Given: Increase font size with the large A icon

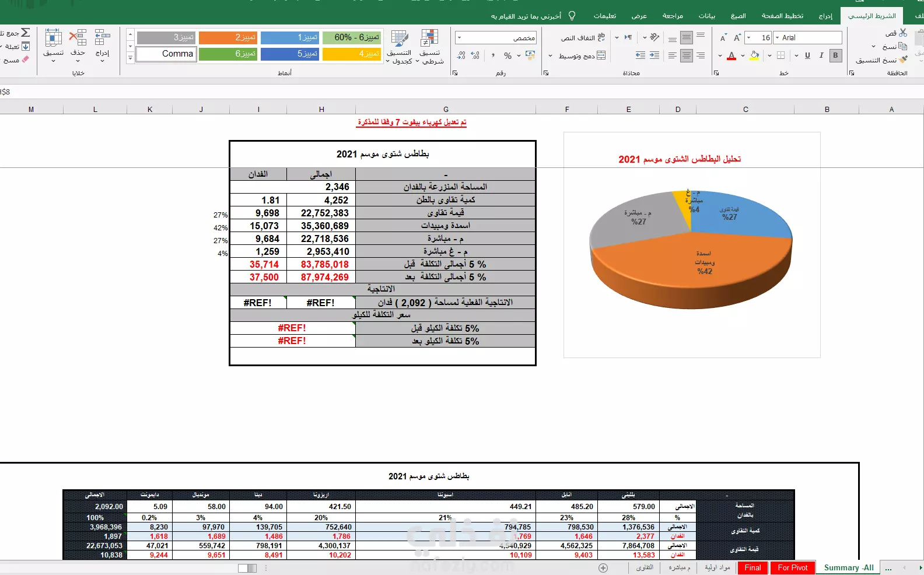Looking at the screenshot, I should tap(737, 38).
